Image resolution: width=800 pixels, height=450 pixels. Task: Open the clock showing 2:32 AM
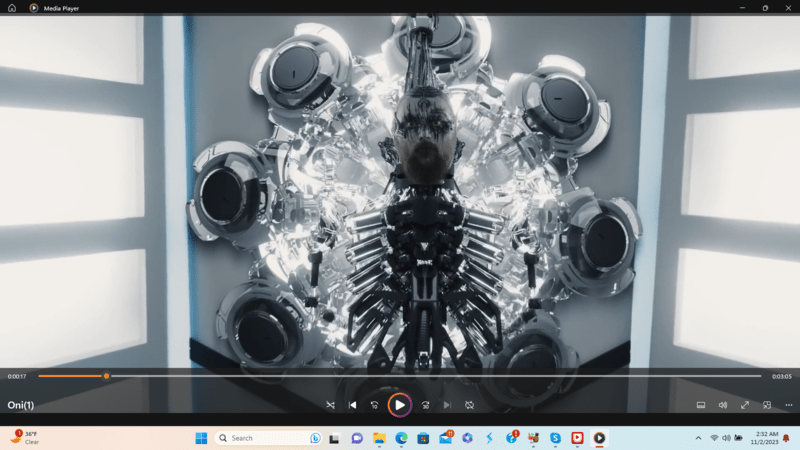[766, 438]
